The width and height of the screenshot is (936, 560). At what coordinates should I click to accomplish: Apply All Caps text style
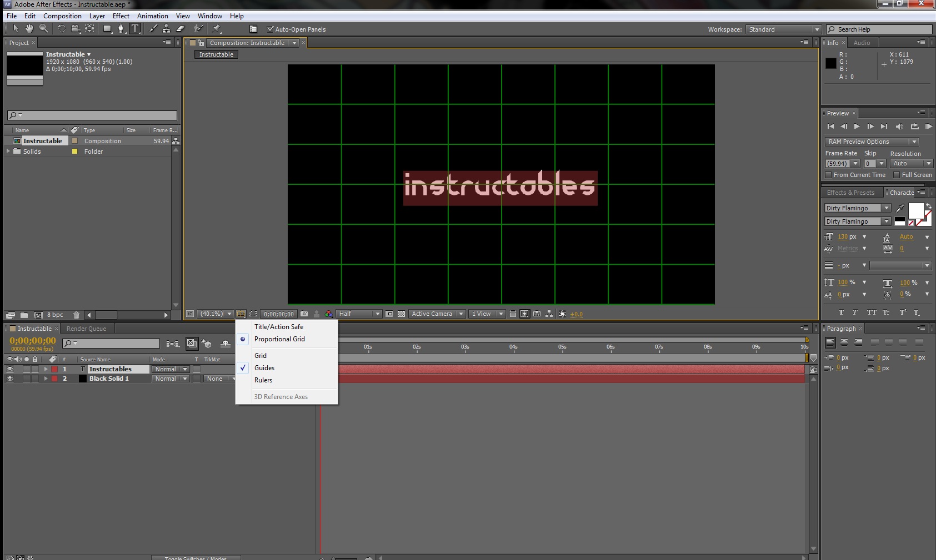pyautogui.click(x=872, y=312)
